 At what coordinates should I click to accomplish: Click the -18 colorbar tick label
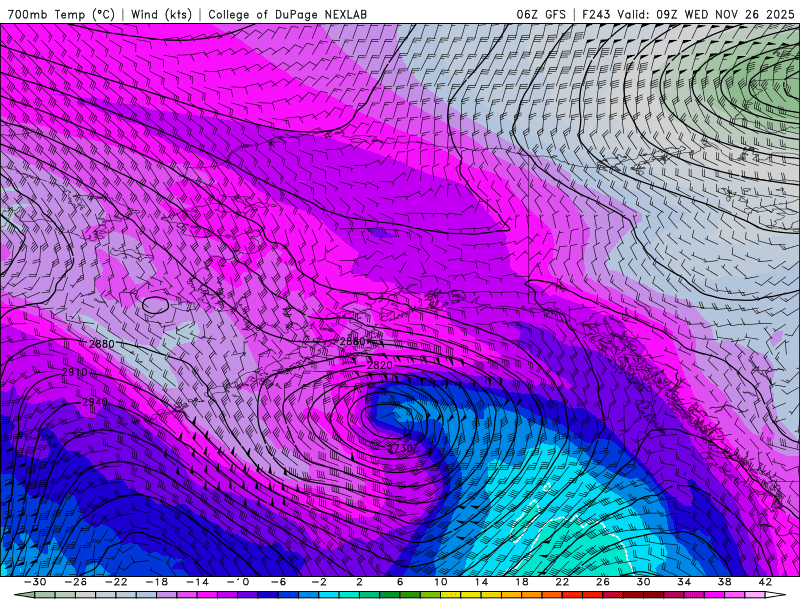coord(156,582)
